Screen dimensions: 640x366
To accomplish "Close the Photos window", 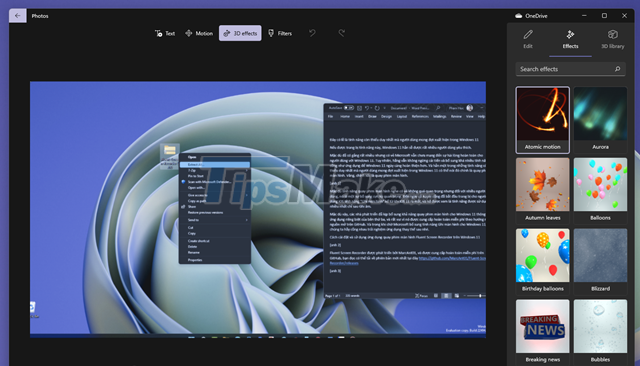I will (624, 16).
